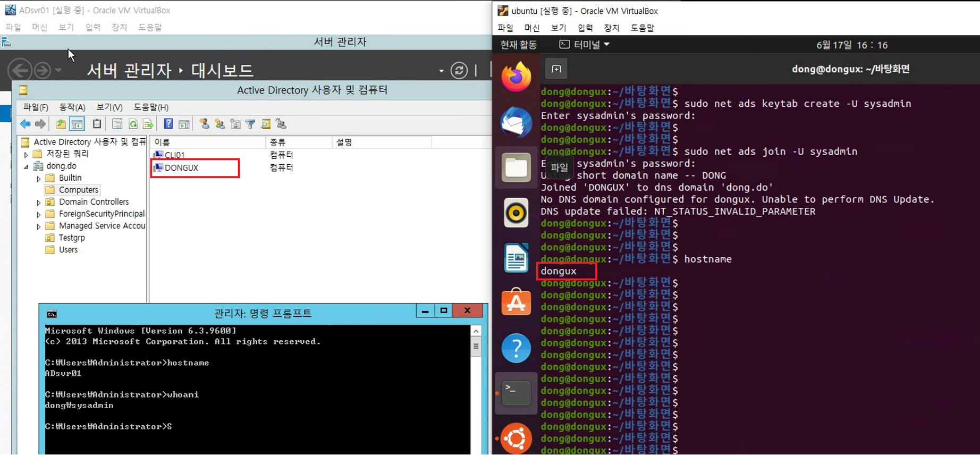Click the Add to group icon
Viewport: 980px width, 455px height.
pos(281,124)
